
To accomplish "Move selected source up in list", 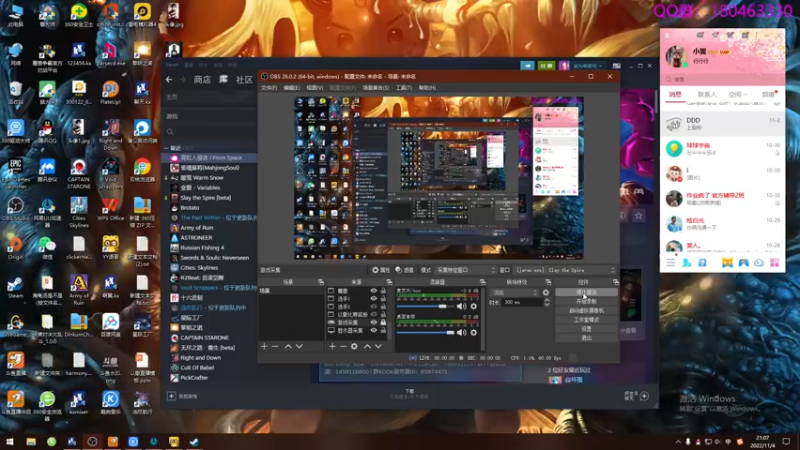I will [367, 346].
